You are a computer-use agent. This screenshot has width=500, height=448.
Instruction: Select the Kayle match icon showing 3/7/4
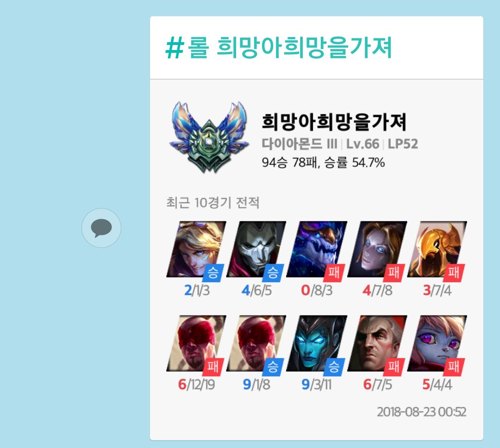[x=437, y=249]
